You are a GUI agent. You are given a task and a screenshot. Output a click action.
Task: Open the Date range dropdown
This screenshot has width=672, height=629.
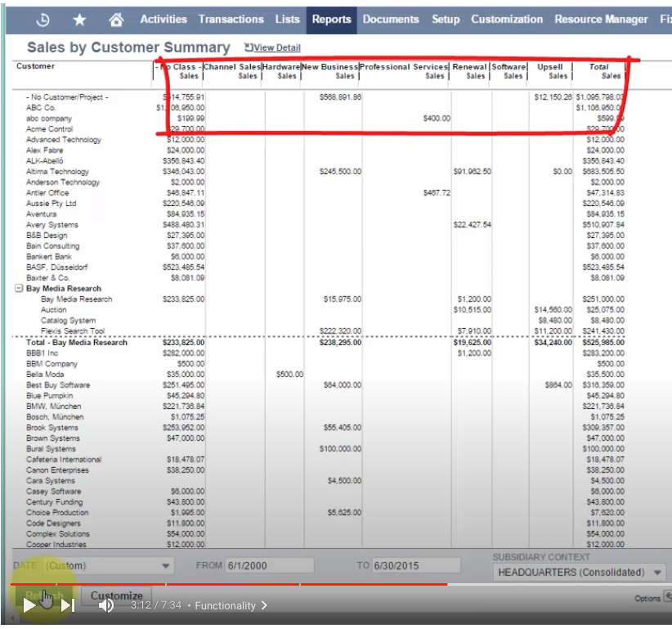click(109, 566)
